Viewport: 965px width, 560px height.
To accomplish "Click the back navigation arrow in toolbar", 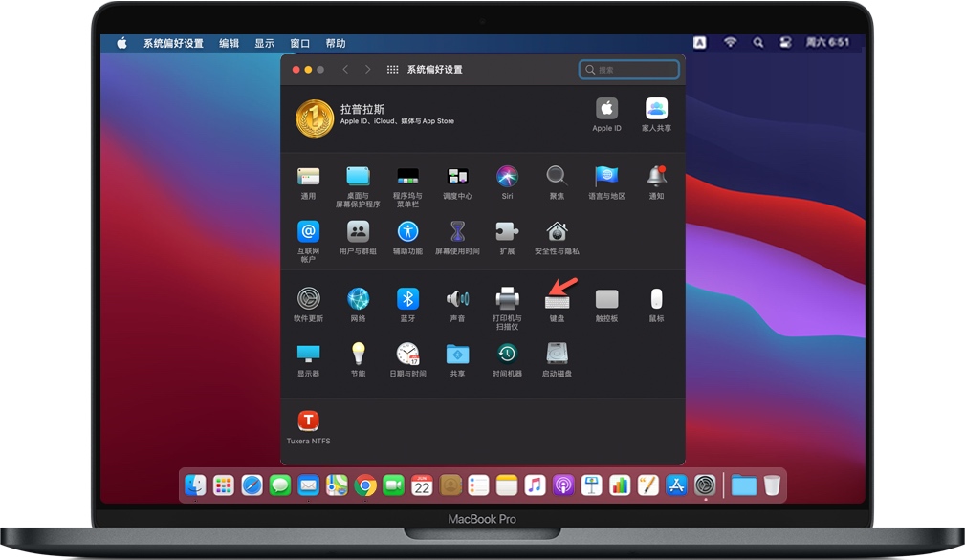I will point(345,70).
